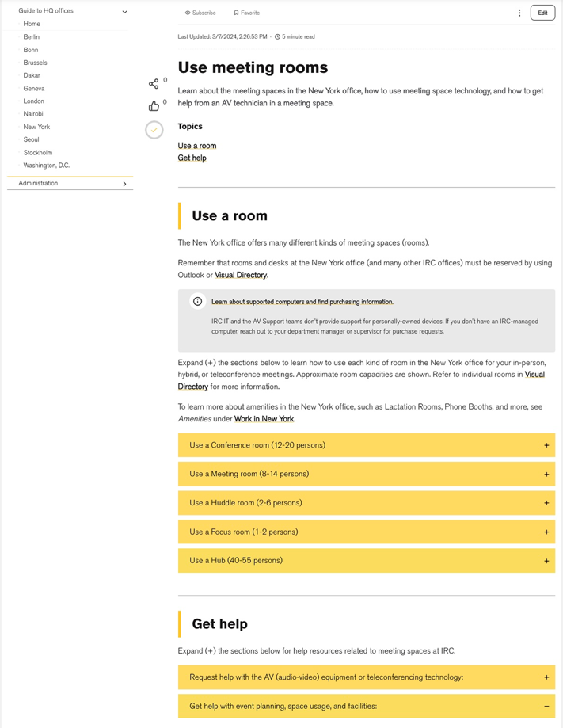Toggle Favorite status for this article

pyautogui.click(x=245, y=13)
